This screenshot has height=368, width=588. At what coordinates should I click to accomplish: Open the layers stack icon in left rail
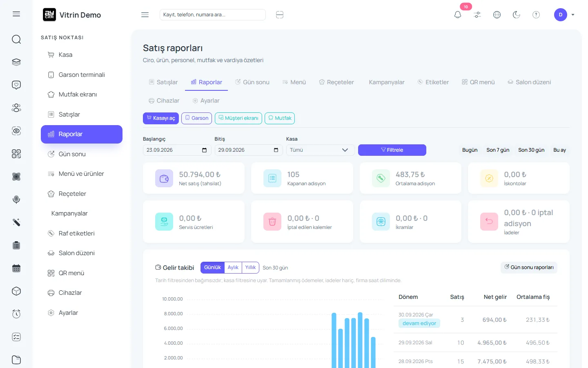tap(16, 62)
